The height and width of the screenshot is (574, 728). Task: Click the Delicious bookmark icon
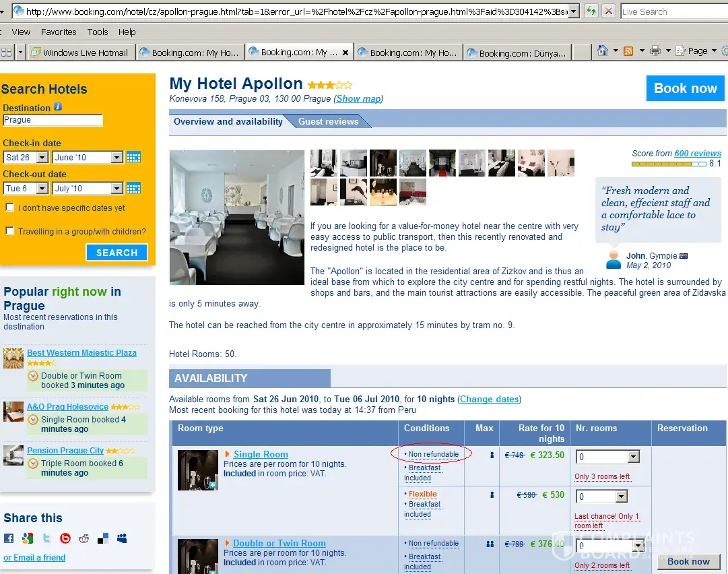click(103, 538)
